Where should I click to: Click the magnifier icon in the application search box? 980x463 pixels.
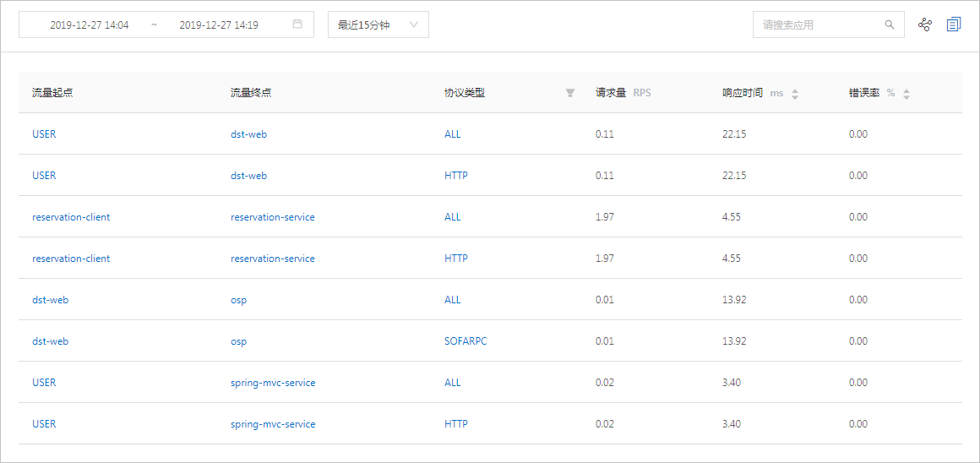click(890, 25)
